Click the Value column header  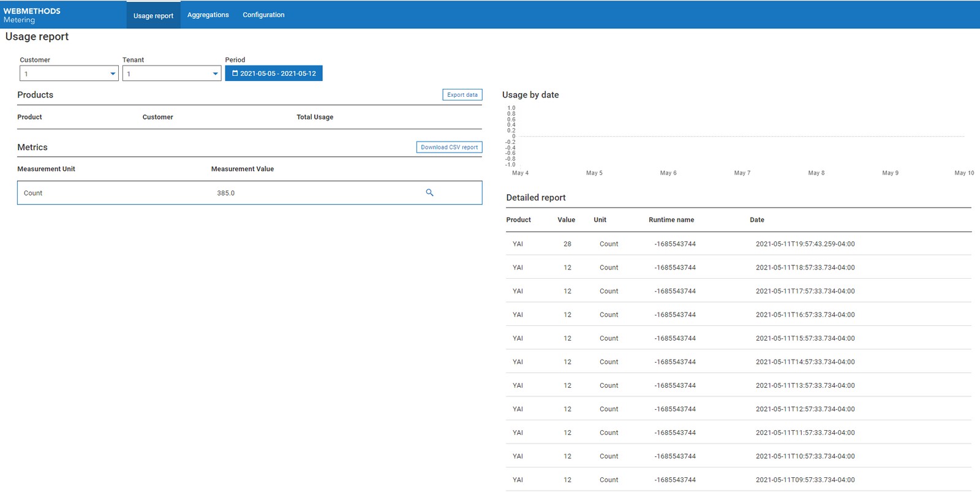566,220
